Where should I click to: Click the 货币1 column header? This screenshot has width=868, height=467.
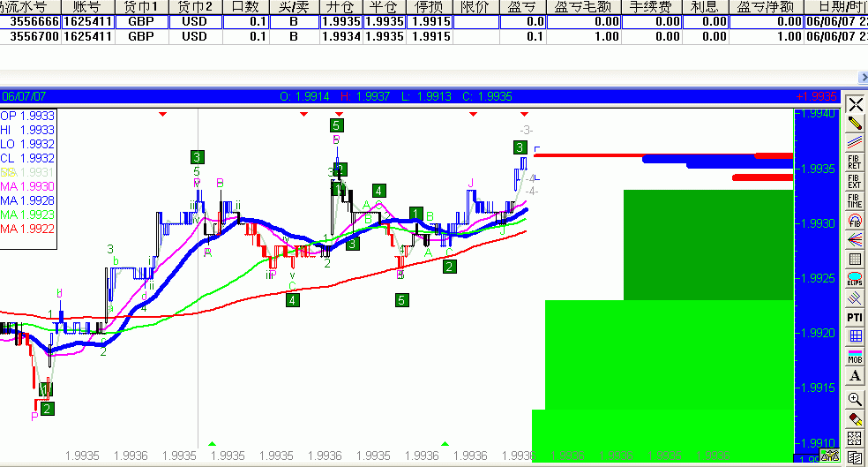click(141, 7)
